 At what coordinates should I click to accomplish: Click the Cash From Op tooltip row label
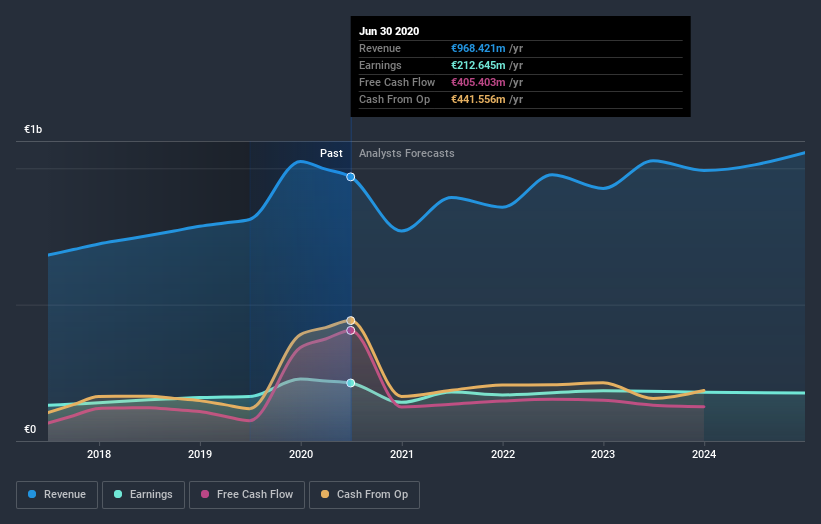(394, 99)
